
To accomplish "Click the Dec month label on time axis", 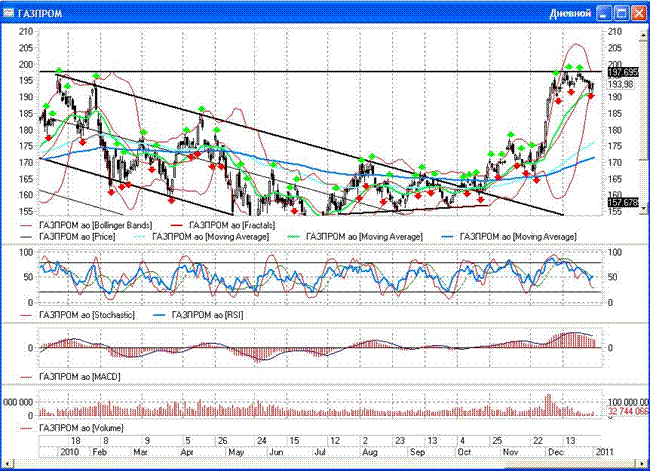I will [x=555, y=452].
